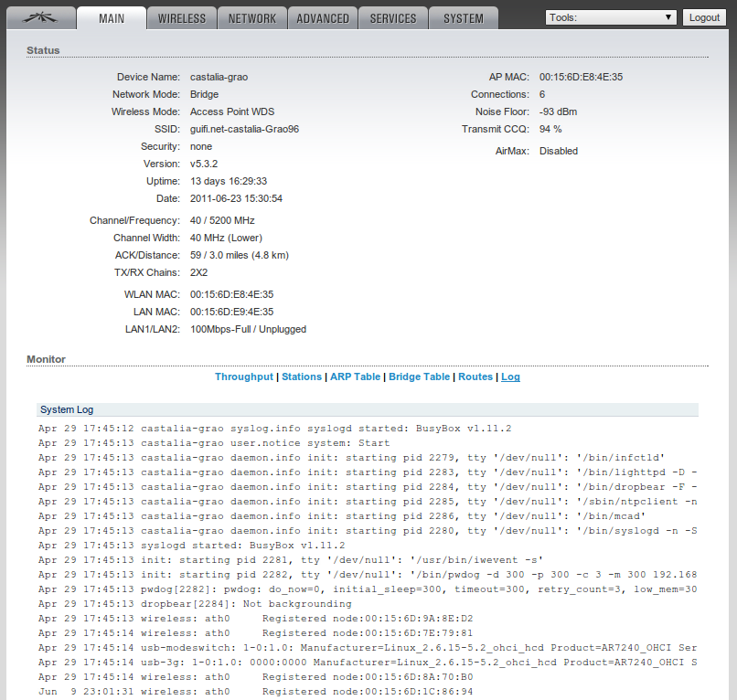Switch to the SYSTEM tab
737x700 pixels.
click(464, 18)
